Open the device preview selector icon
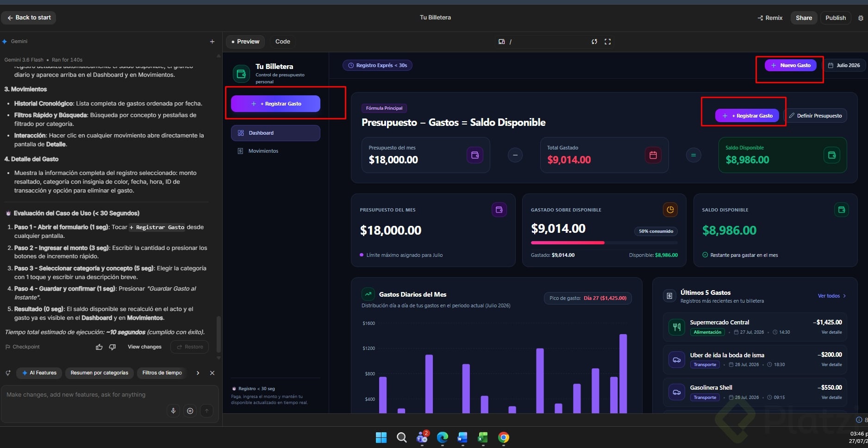 pyautogui.click(x=501, y=42)
